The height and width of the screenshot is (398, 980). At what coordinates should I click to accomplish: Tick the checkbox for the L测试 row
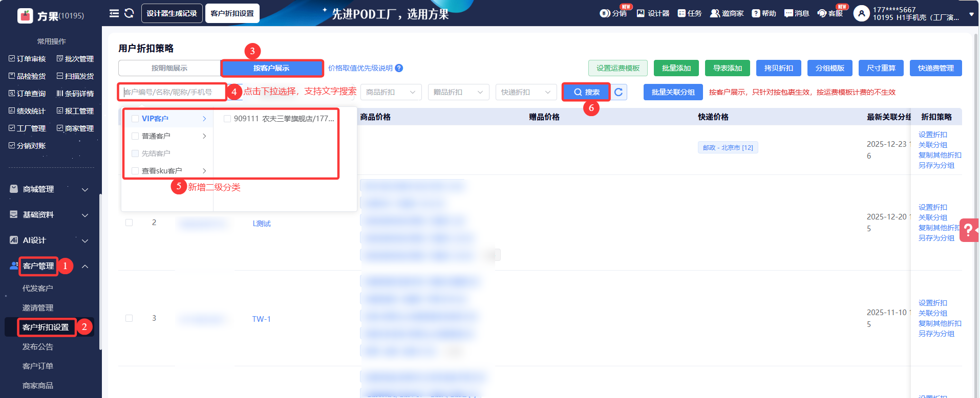(x=129, y=223)
